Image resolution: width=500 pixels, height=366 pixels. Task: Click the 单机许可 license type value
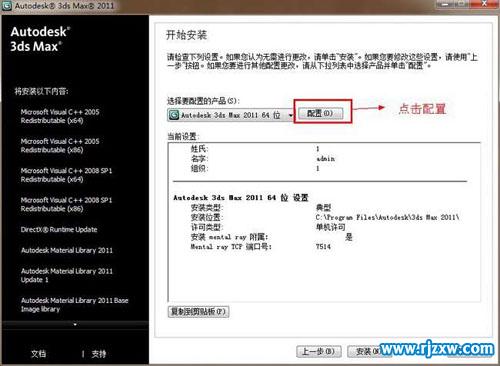click(330, 227)
